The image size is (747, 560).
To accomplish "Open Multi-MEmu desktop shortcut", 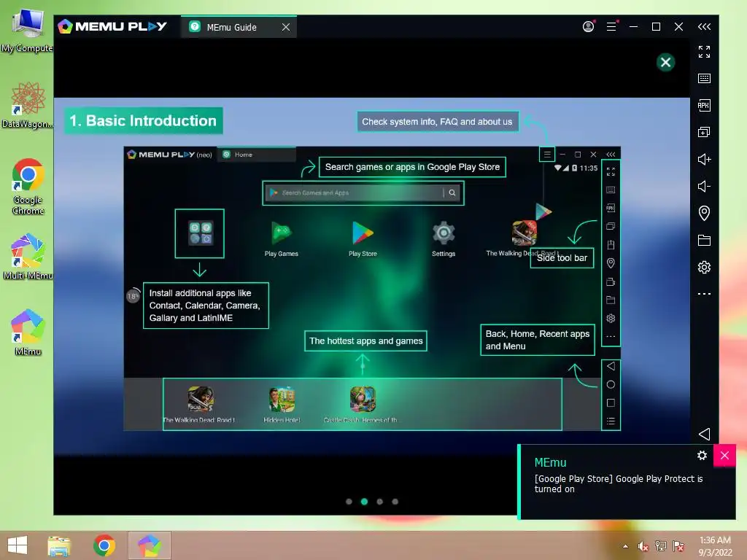I will pos(28,256).
